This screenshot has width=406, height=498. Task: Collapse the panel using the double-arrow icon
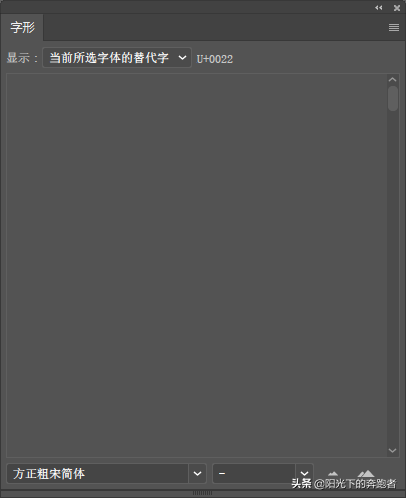click(378, 8)
